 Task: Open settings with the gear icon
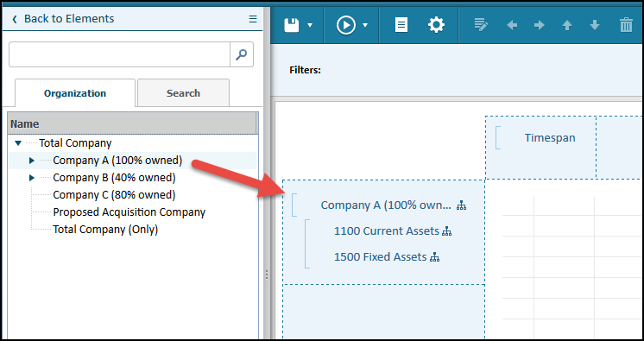pyautogui.click(x=436, y=25)
